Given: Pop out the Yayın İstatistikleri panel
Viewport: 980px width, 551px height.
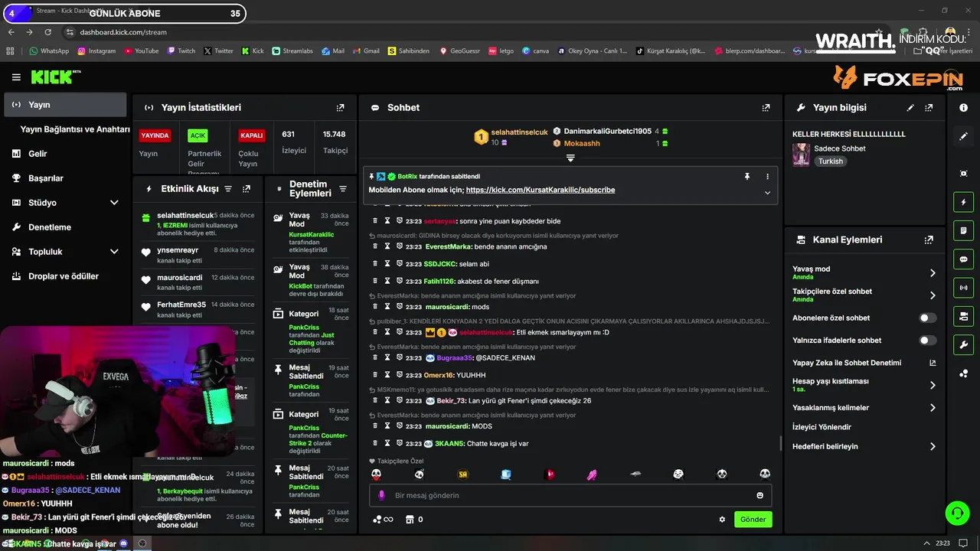Looking at the screenshot, I should pyautogui.click(x=341, y=108).
